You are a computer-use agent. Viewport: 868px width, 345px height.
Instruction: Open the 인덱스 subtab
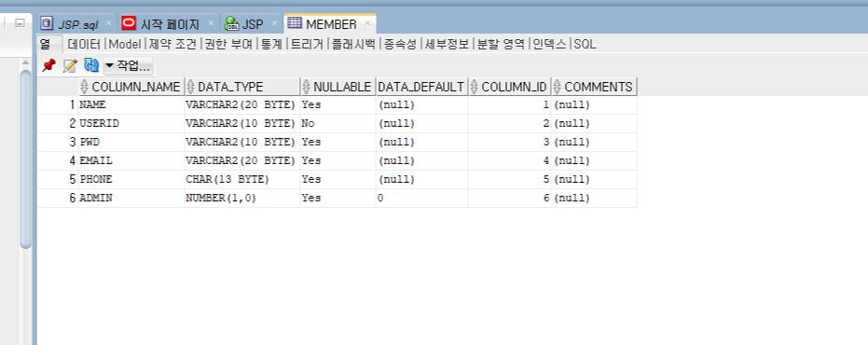pos(549,45)
